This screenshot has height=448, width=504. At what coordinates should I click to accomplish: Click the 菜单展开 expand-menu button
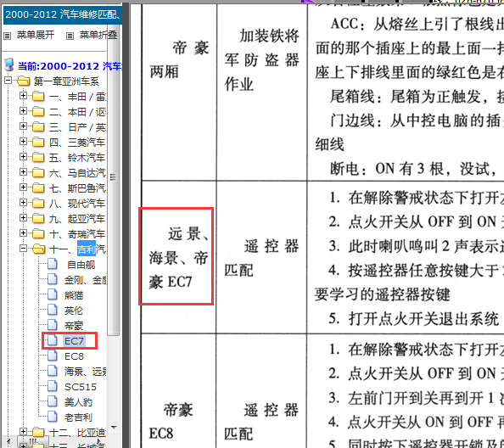click(x=35, y=35)
